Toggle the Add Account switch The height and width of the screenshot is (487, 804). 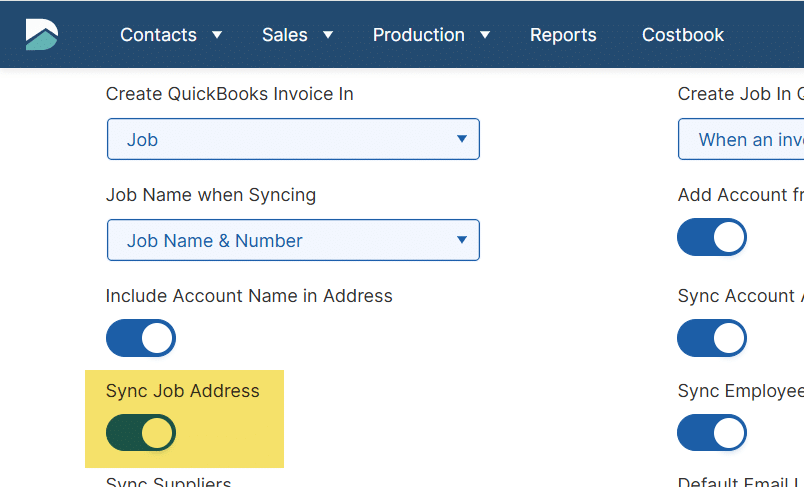pyautogui.click(x=712, y=238)
